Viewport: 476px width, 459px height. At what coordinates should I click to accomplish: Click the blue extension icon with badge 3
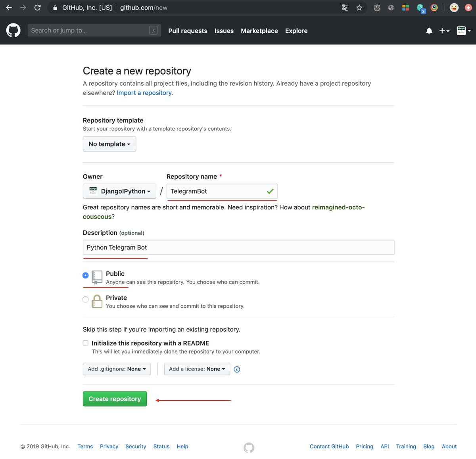pyautogui.click(x=420, y=8)
